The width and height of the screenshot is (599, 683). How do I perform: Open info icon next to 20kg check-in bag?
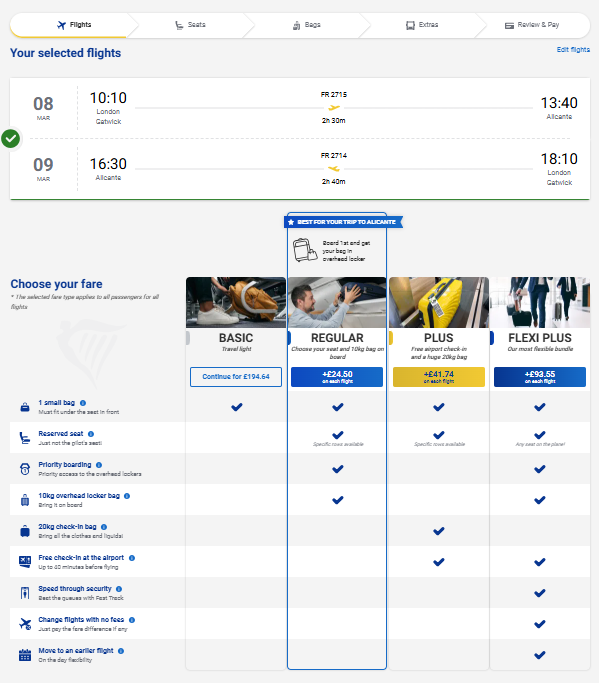coord(104,527)
